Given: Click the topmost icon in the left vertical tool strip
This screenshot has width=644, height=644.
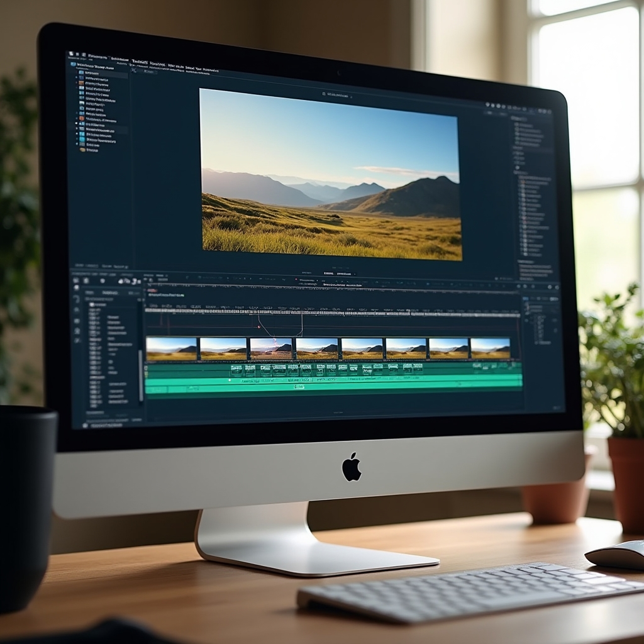Looking at the screenshot, I should pos(77,288).
